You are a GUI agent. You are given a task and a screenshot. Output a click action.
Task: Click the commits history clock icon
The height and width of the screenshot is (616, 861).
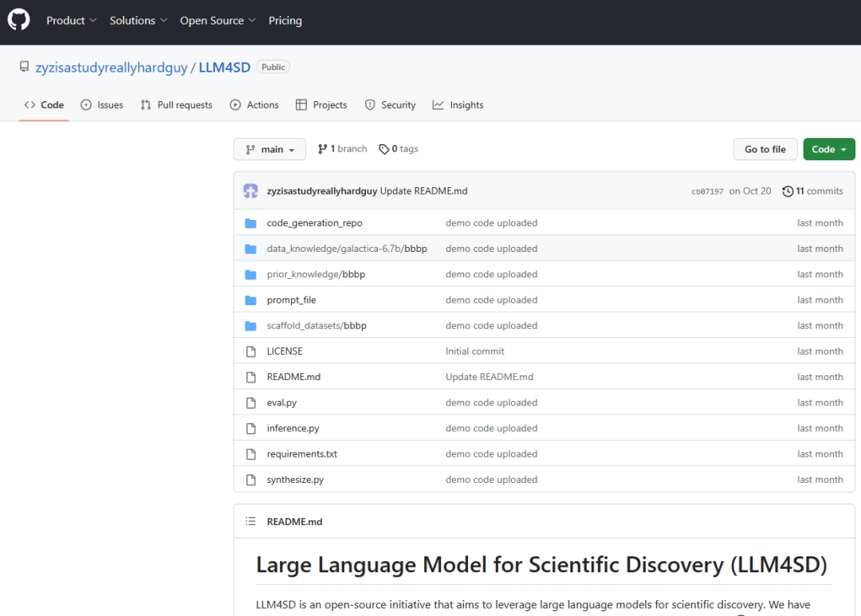pos(788,191)
